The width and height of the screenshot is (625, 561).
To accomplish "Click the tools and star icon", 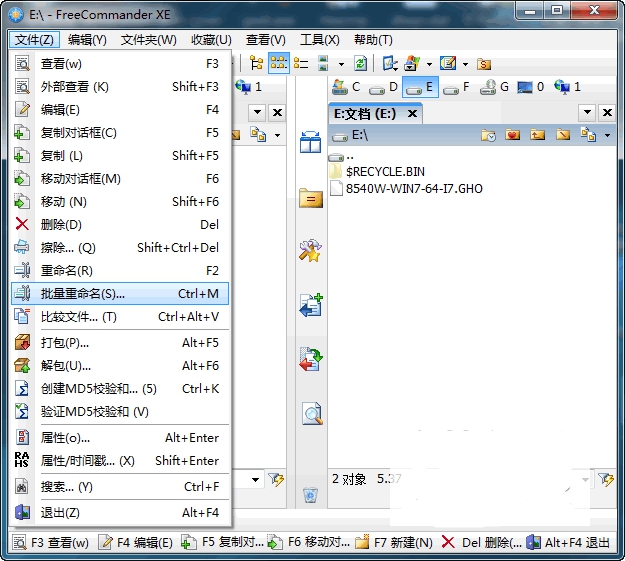I will [x=310, y=250].
